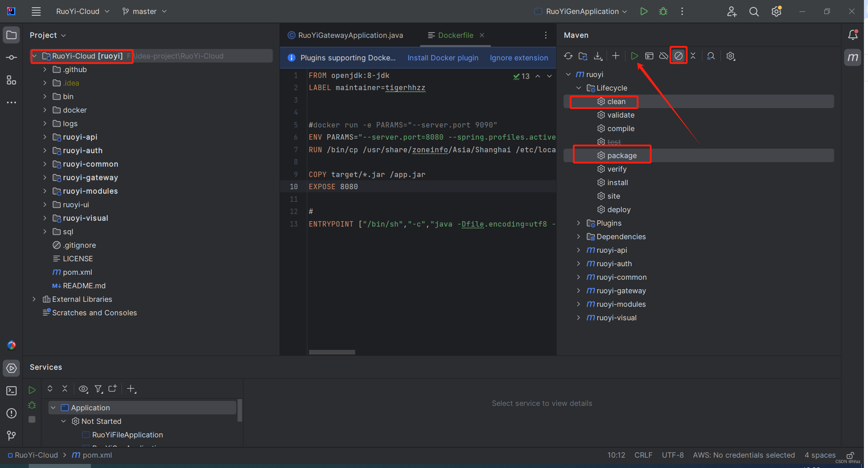868x468 pixels.
Task: Toggle Maven offline mode
Action: tap(664, 56)
